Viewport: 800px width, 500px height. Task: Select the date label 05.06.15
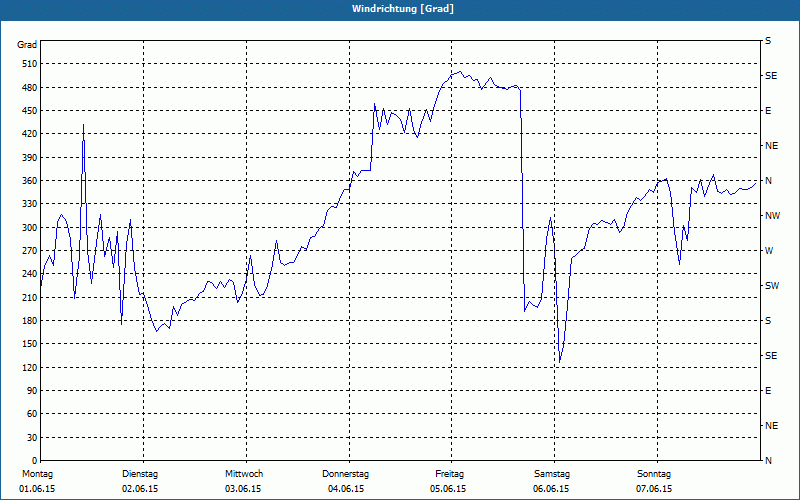pos(448,489)
